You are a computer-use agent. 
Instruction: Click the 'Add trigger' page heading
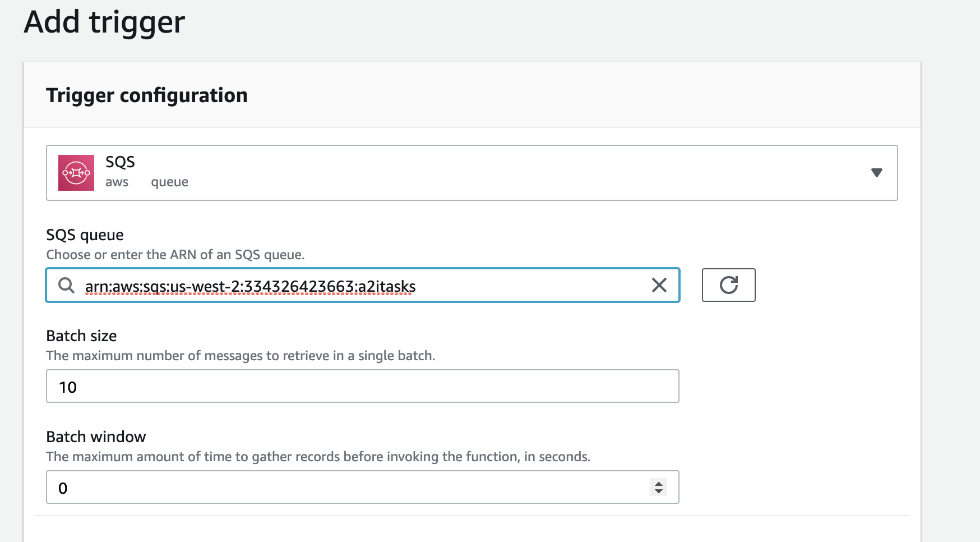tap(104, 22)
